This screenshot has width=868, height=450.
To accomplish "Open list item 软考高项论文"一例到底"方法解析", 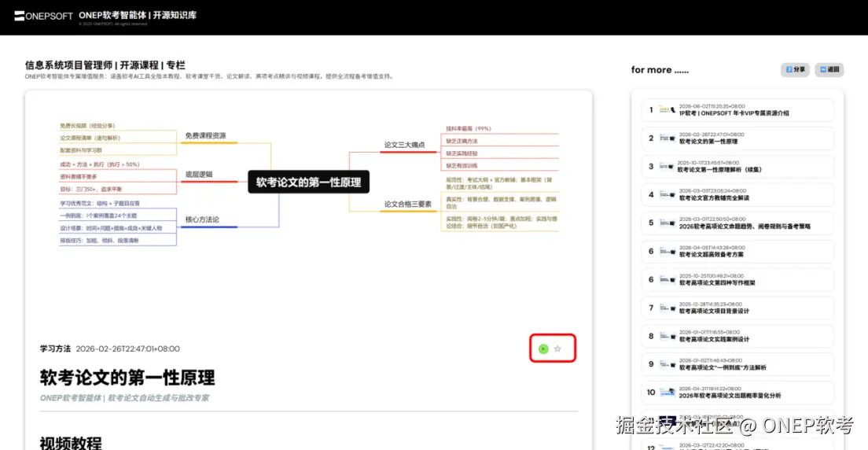I will tap(737, 364).
